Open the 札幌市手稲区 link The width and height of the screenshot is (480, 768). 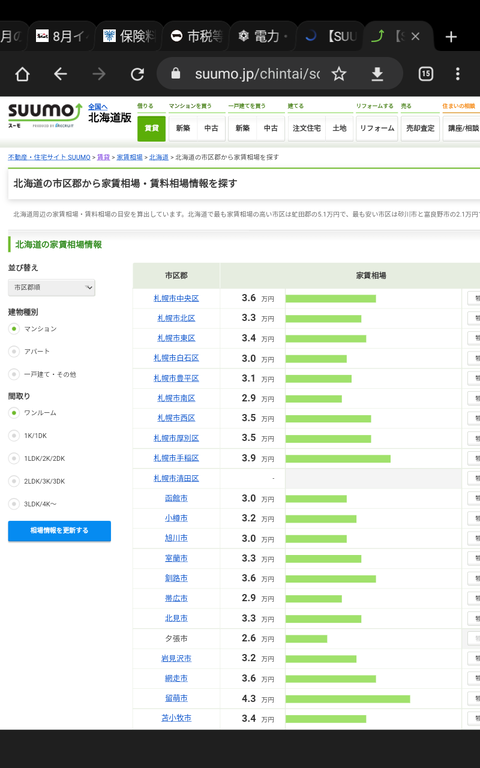(176, 458)
